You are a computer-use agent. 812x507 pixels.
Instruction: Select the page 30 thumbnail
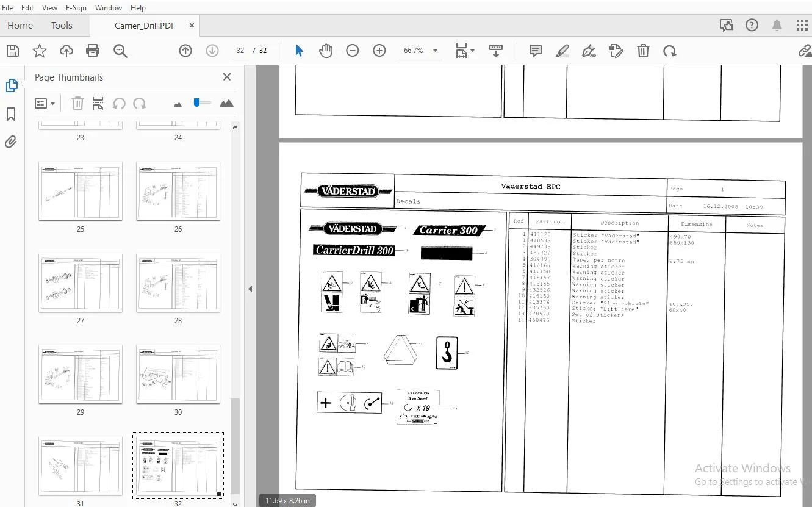point(178,374)
